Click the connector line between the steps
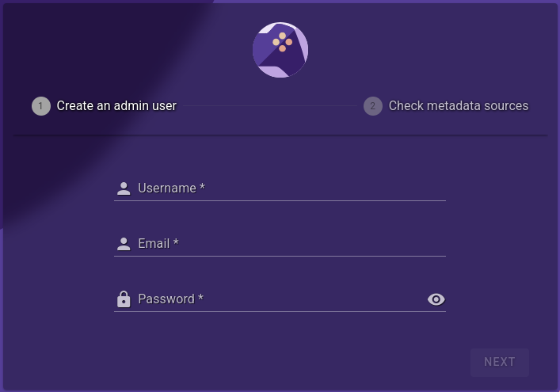The height and width of the screenshot is (392, 560). coord(269,106)
